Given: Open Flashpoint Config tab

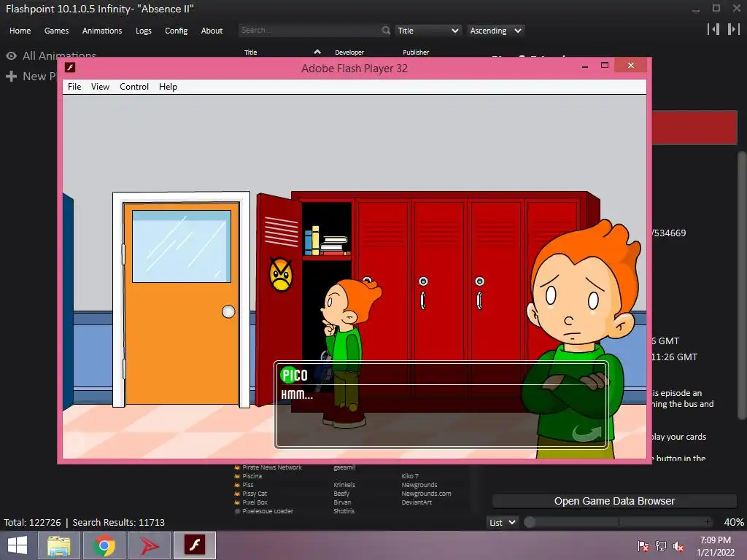Looking at the screenshot, I should [177, 31].
